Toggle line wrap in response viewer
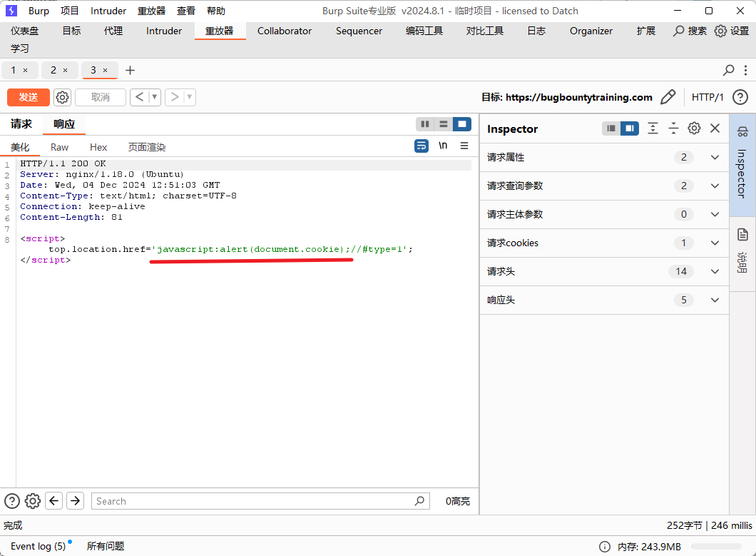This screenshot has width=756, height=556. pos(422,146)
